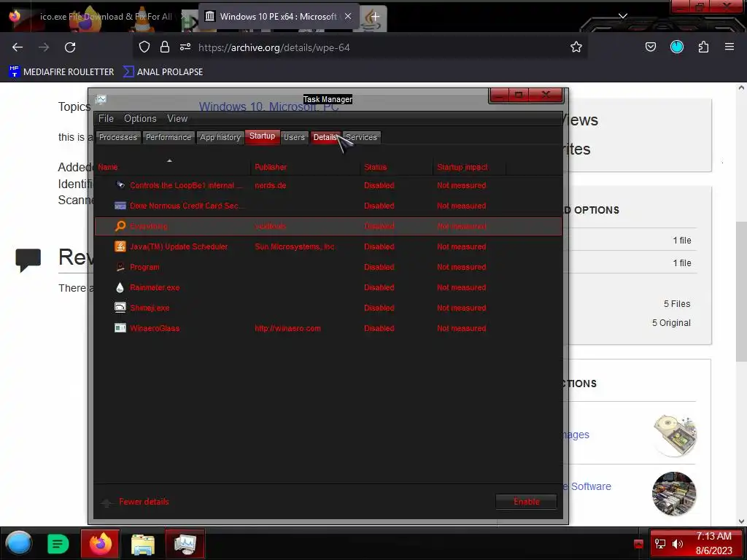The height and width of the screenshot is (560, 747).
Task: Open the green notes app on the taskbar
Action: click(58, 544)
